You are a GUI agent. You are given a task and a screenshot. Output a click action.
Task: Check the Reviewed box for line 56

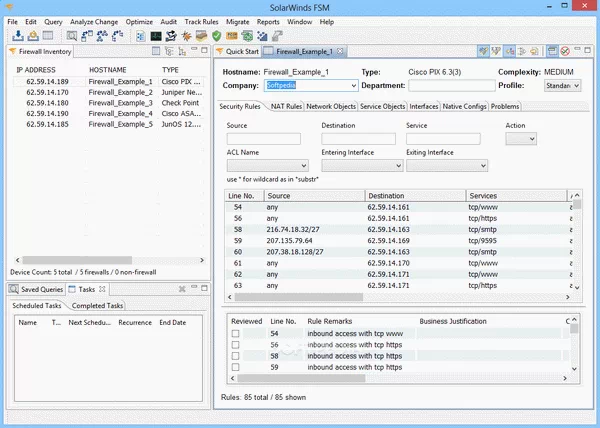235,345
